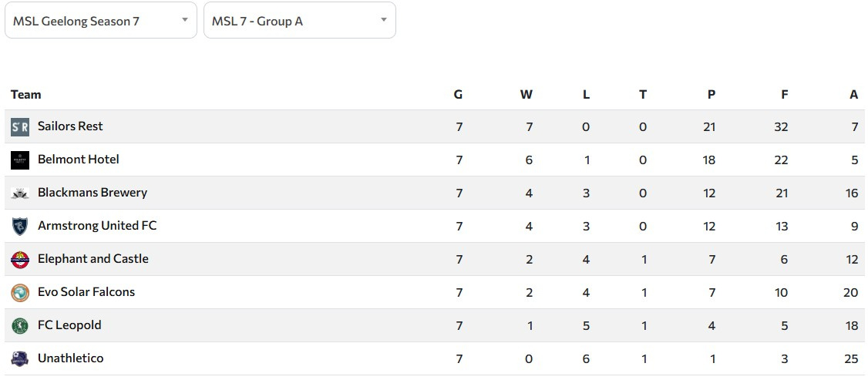Open Unathletico team name link
This screenshot has width=868, height=380.
(70, 358)
